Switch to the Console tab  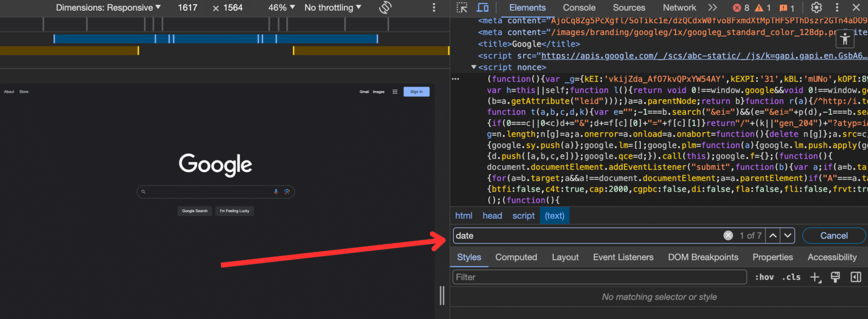click(x=579, y=7)
